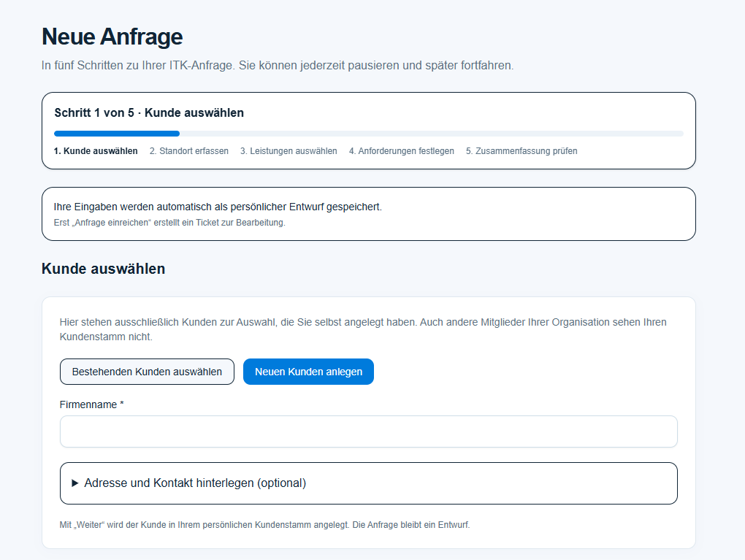Screen dimensions: 745x560
Task: Go to step '2. Standort erfassen'
Action: [189, 151]
